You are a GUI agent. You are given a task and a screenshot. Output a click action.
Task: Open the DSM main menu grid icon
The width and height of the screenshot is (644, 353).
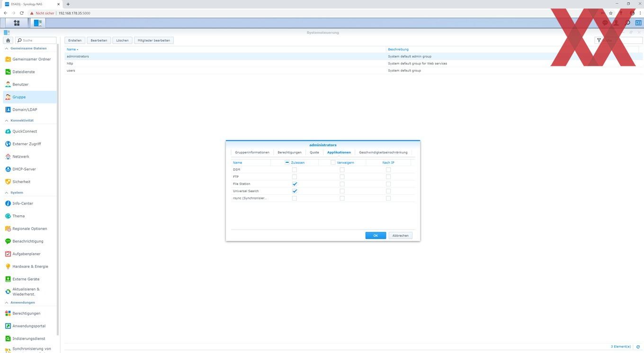point(17,23)
